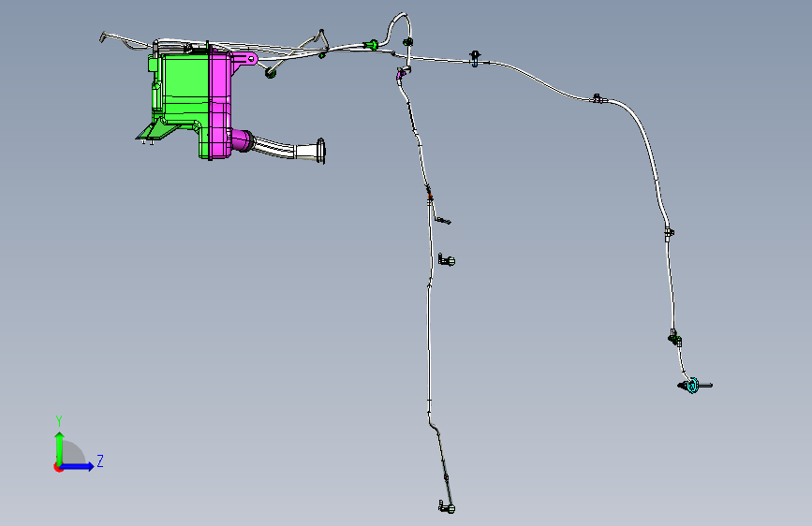Screen dimensions: 812x526
Task: Pick the green clip left of the hose loop
Action: [x=371, y=45]
